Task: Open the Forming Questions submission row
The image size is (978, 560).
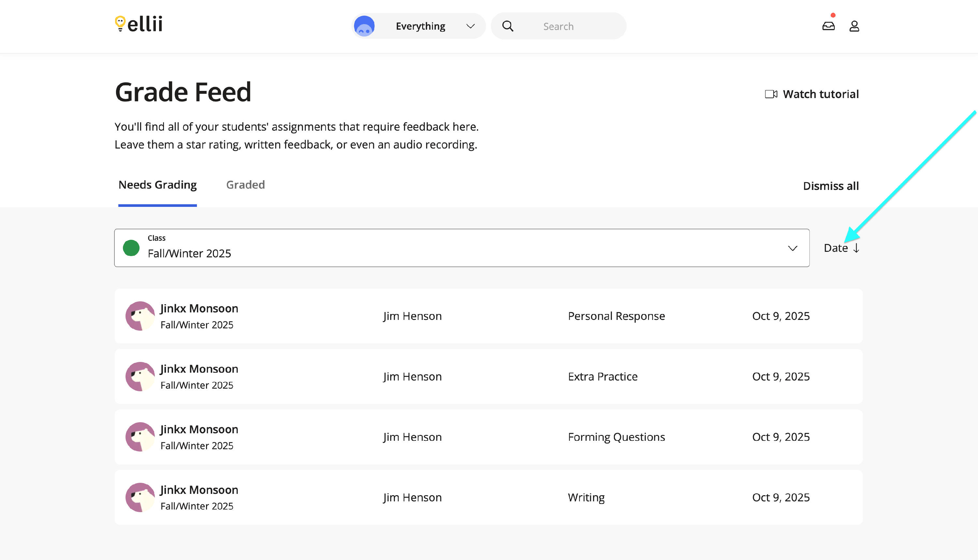Action: (x=488, y=437)
